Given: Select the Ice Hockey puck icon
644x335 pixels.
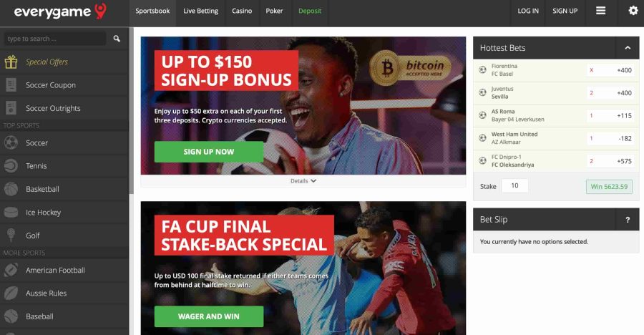Looking at the screenshot, I should point(11,213).
